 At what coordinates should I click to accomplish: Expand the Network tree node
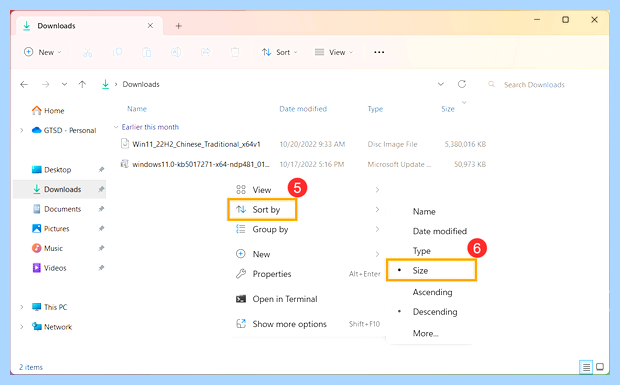pyautogui.click(x=22, y=327)
